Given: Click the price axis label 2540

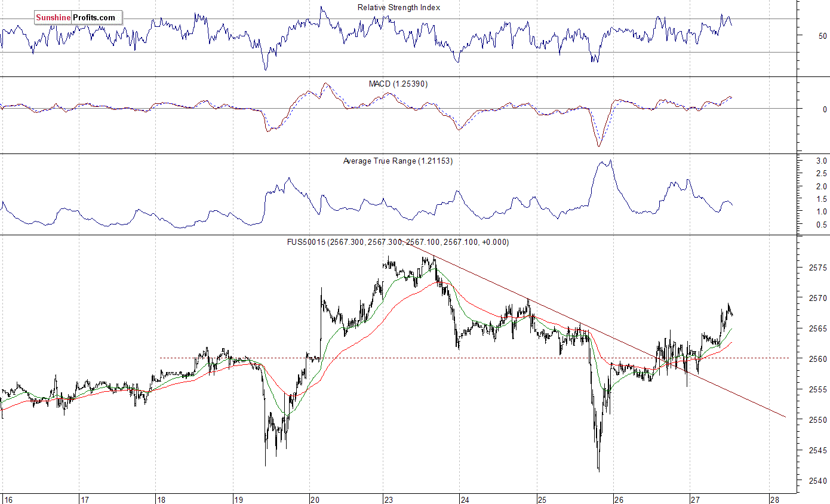Looking at the screenshot, I should point(819,481).
